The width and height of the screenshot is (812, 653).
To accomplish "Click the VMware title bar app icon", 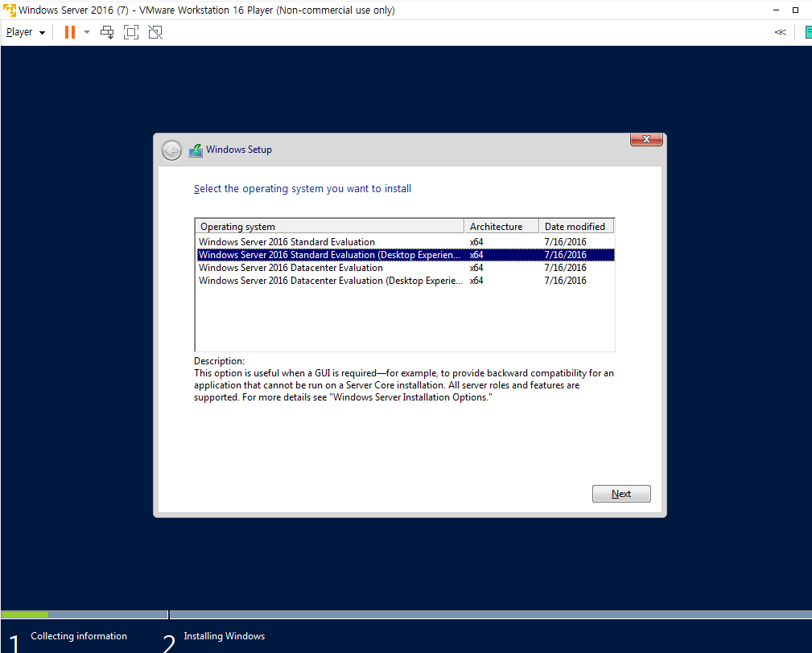I will 10,10.
